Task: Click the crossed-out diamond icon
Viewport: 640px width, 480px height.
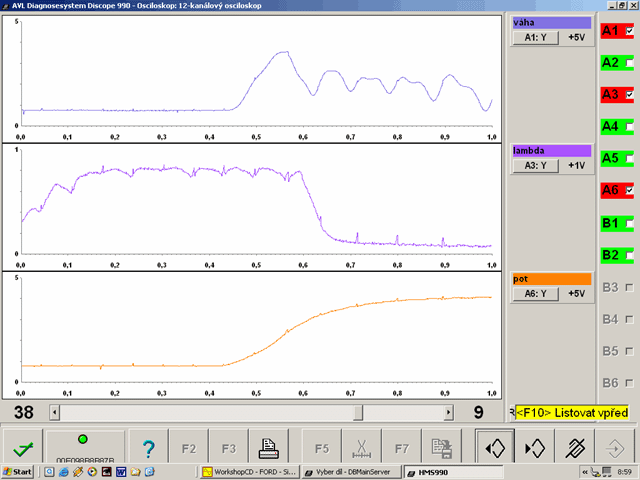Action: [575, 448]
